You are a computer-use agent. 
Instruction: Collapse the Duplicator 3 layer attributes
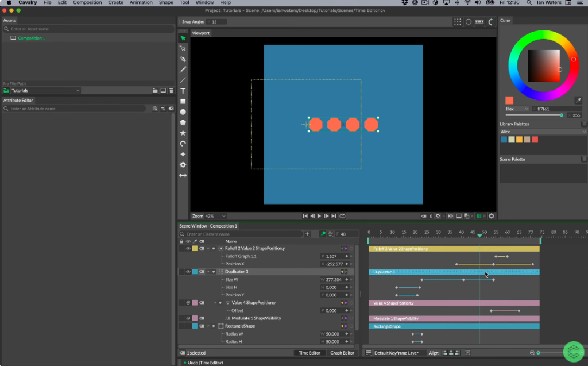[208, 272]
